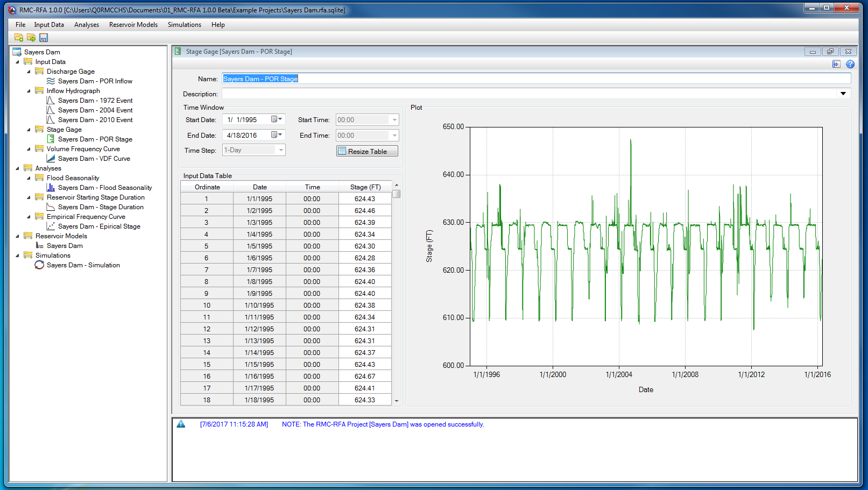The image size is (868, 490).
Task: Click the Flood Seasonality bar chart icon
Action: (51, 188)
